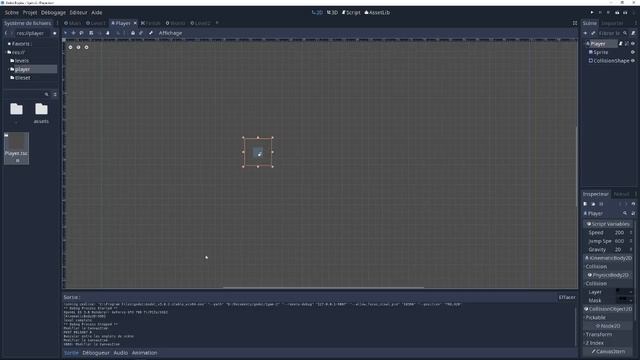Screen dimensions: 640x360
Task: Open the assets folder thumbnail
Action: point(41,113)
